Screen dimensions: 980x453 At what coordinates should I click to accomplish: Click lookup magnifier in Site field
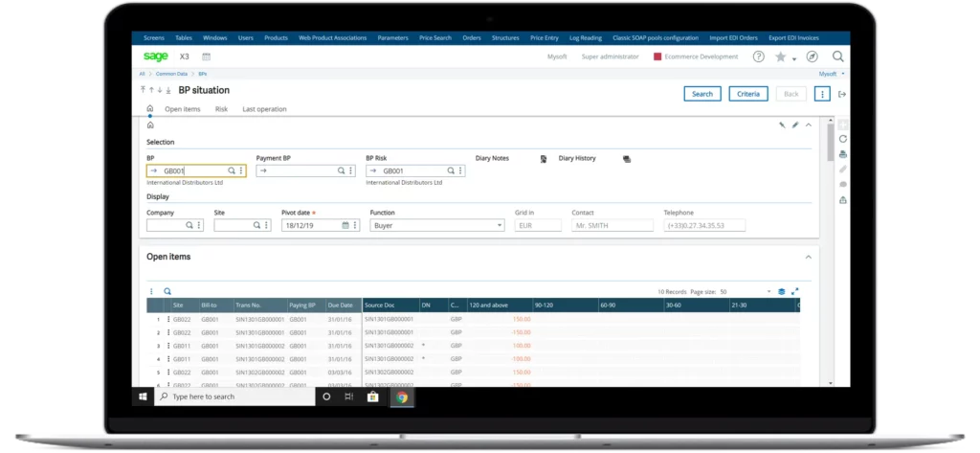coord(256,225)
